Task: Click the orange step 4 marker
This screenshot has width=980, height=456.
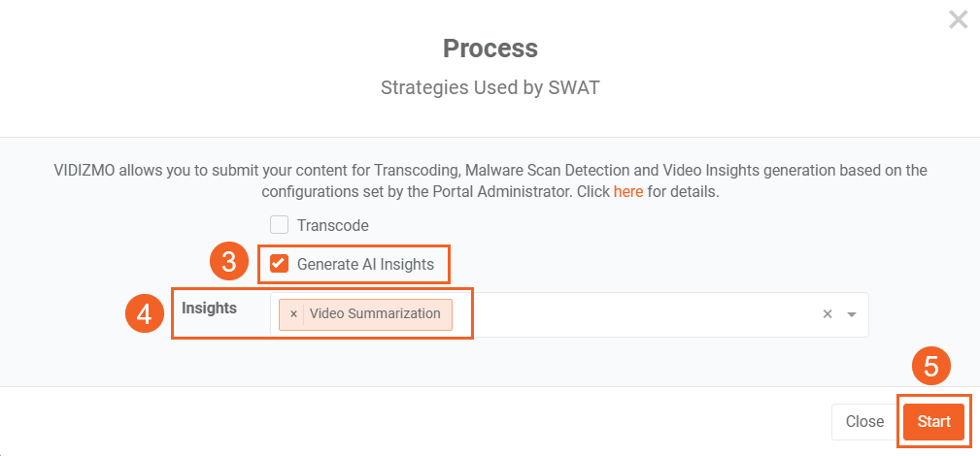Action: click(x=144, y=313)
